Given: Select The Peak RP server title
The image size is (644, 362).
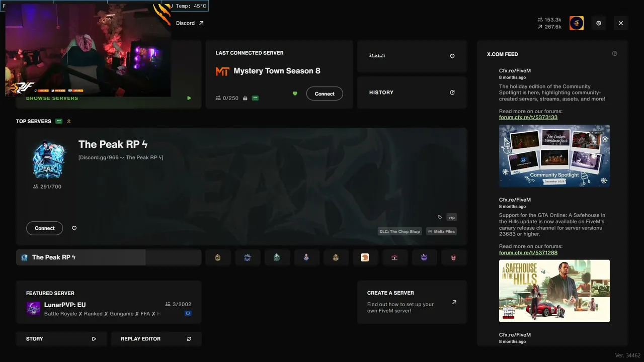Looking at the screenshot, I should 113,144.
